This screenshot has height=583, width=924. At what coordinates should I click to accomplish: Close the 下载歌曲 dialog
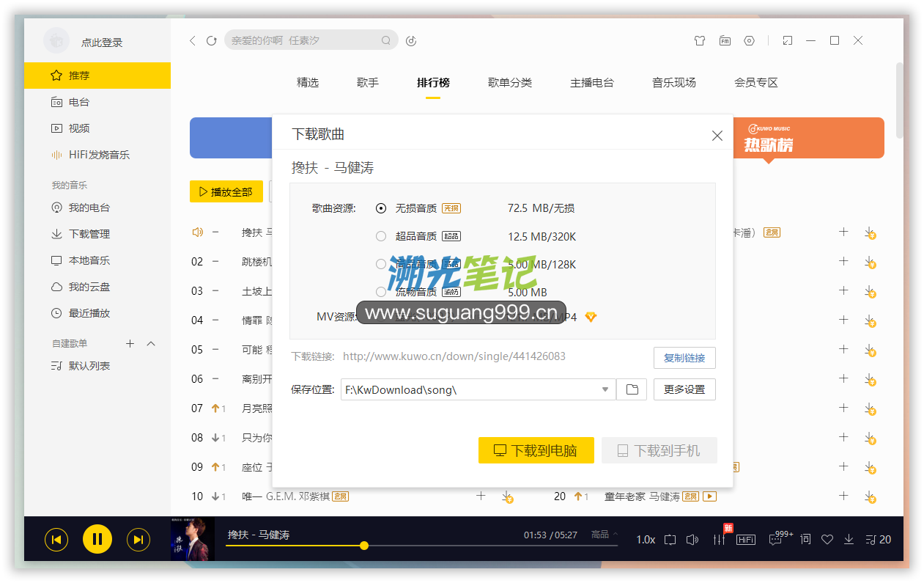pyautogui.click(x=717, y=136)
